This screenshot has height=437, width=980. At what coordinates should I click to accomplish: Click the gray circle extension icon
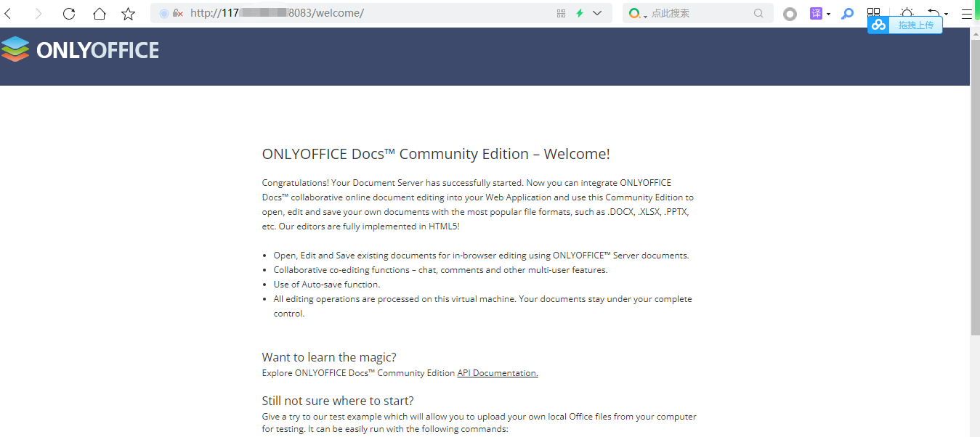(x=790, y=14)
